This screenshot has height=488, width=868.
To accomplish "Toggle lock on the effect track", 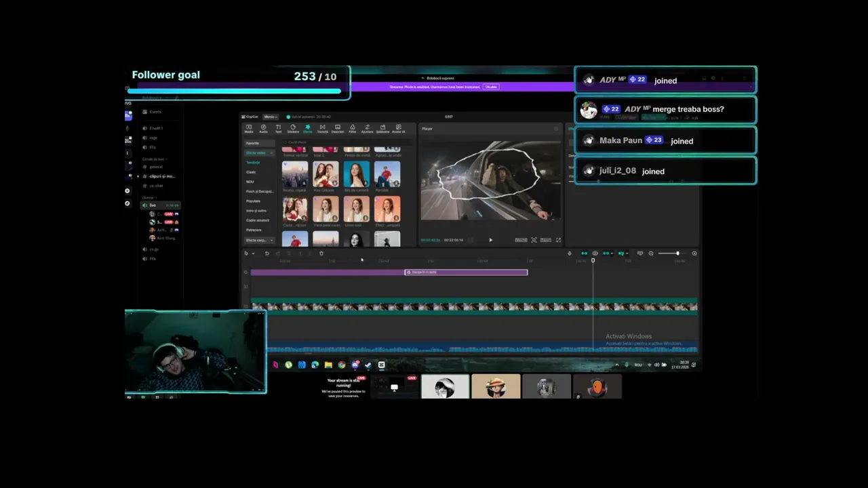I will point(245,272).
